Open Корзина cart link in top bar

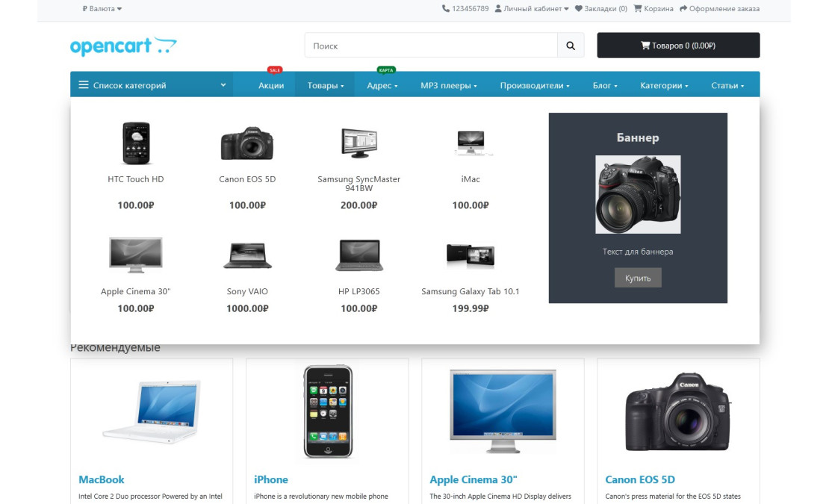point(653,8)
